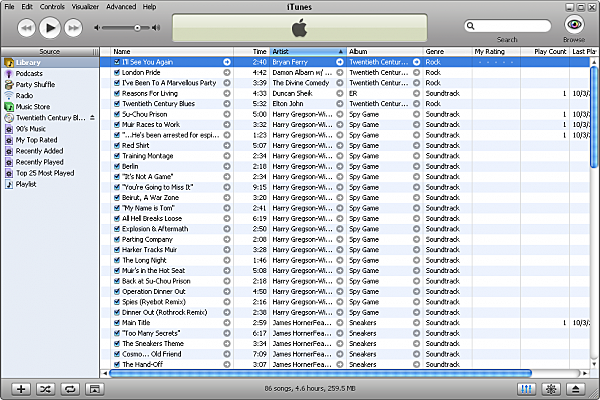Turn on the visualizer button
Screen dimensions: 600x400
551,389
